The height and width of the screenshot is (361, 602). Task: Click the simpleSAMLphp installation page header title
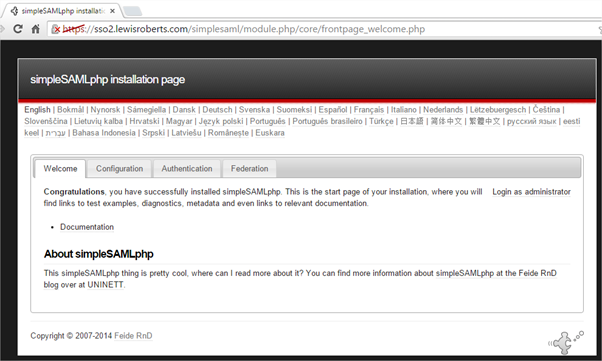(108, 79)
